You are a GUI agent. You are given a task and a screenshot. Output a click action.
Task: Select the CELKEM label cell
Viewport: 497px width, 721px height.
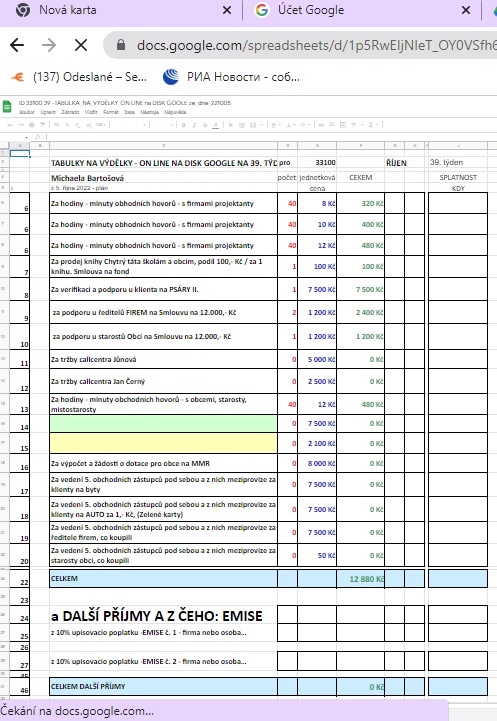(164, 578)
